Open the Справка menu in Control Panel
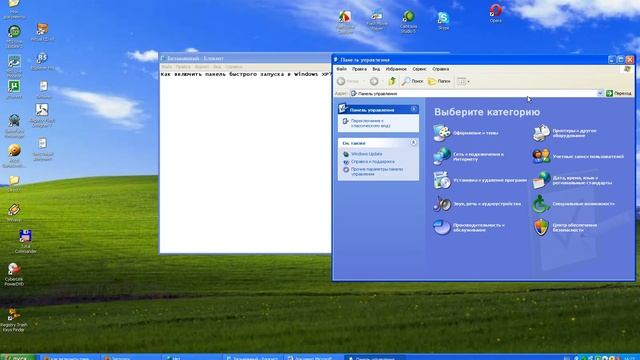 (440, 69)
